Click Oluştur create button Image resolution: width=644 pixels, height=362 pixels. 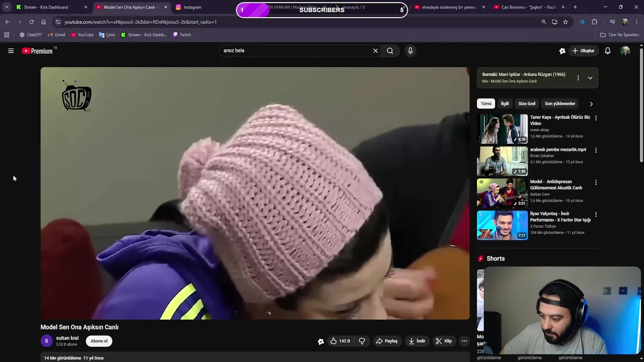(x=583, y=51)
